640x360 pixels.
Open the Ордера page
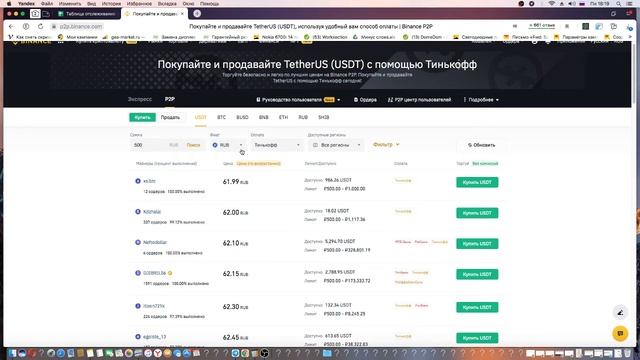pyautogui.click(x=365, y=100)
